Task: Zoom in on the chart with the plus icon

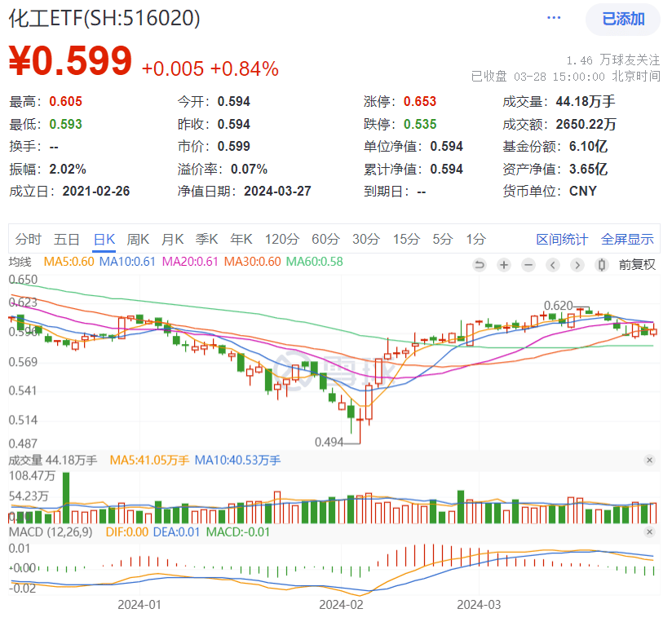Action: point(504,265)
